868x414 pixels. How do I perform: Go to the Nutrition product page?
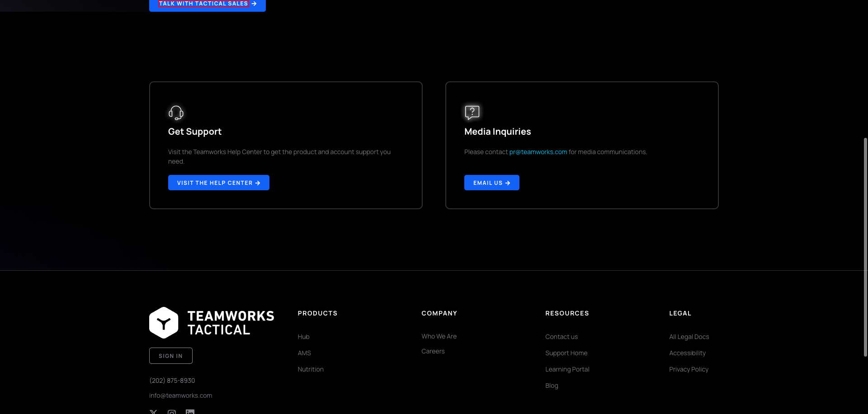tap(311, 369)
